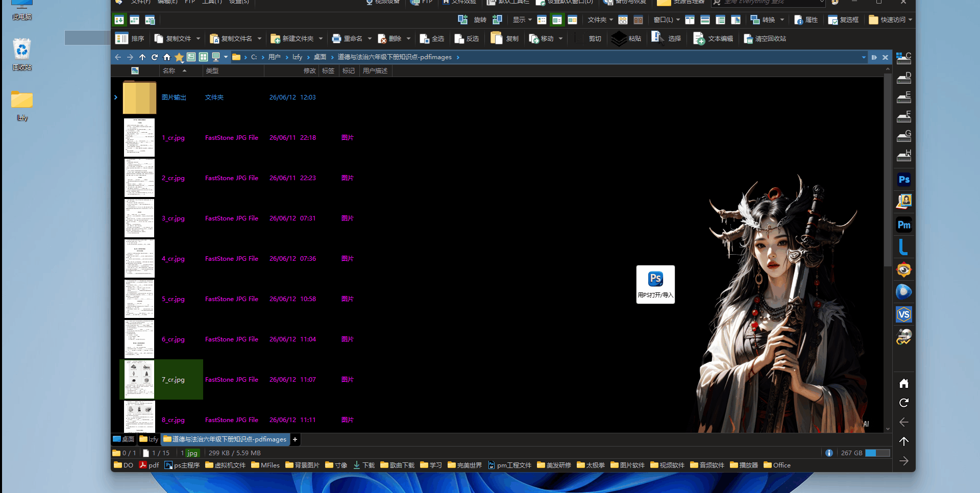The width and height of the screenshot is (980, 493).
Task: Open the ps主程序 favorites shortcut
Action: pos(182,465)
